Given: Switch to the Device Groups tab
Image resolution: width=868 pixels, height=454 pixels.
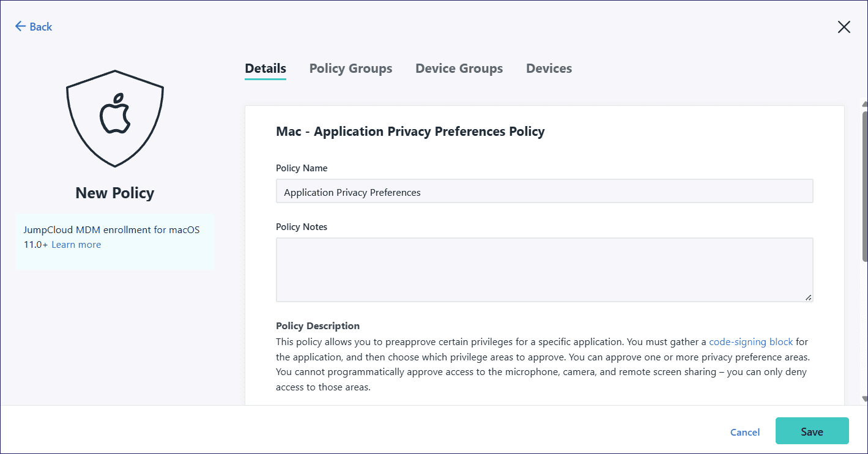Looking at the screenshot, I should 459,68.
